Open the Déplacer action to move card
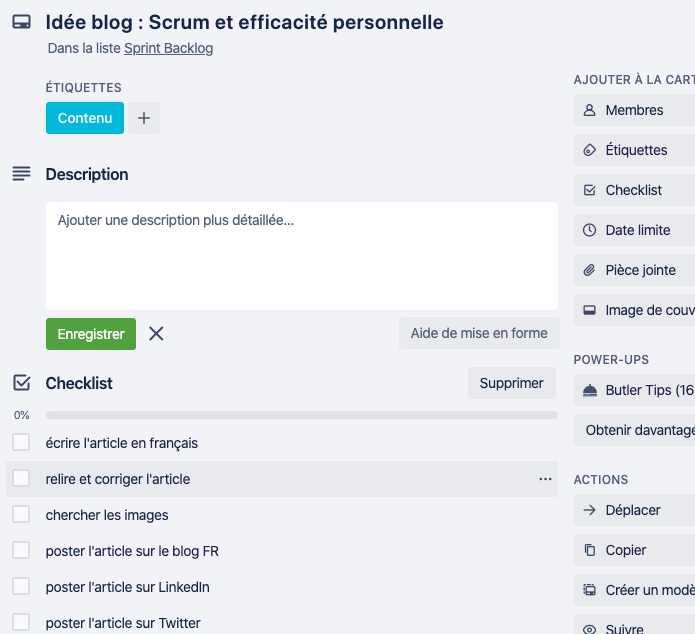695x634 pixels. pyautogui.click(x=634, y=510)
